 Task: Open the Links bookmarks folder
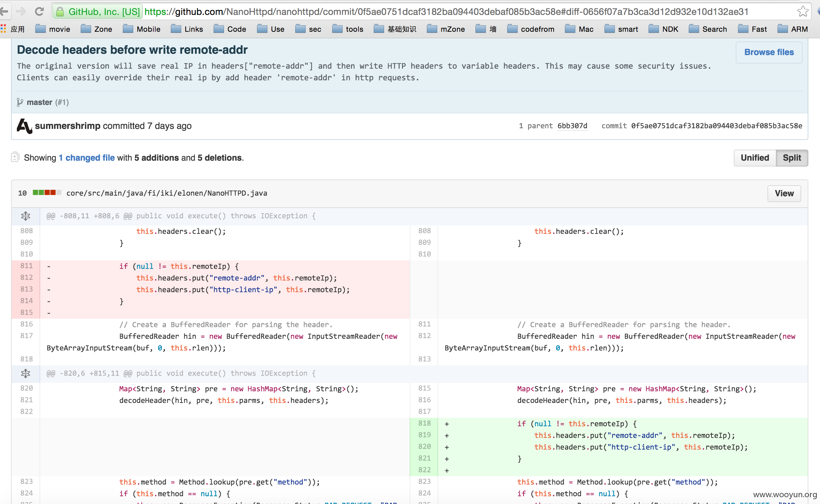pyautogui.click(x=187, y=29)
